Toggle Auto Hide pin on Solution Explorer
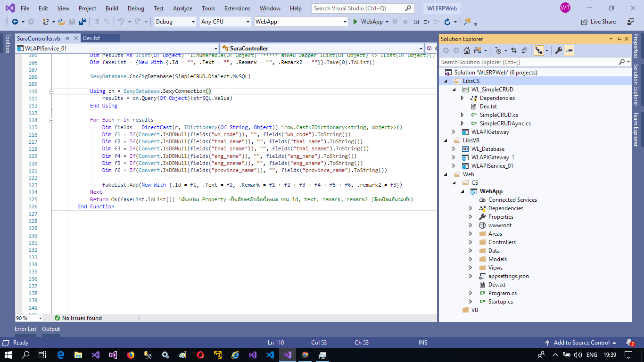This screenshot has height=362, width=644. coord(619,39)
